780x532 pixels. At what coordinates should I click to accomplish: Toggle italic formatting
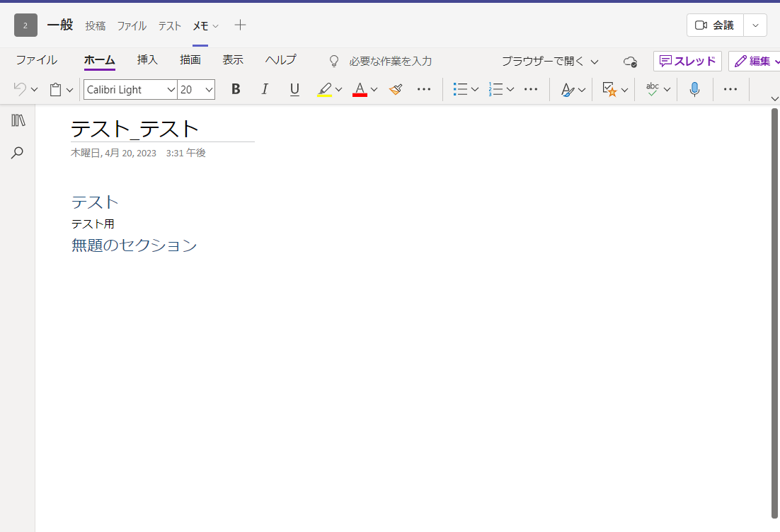(265, 89)
